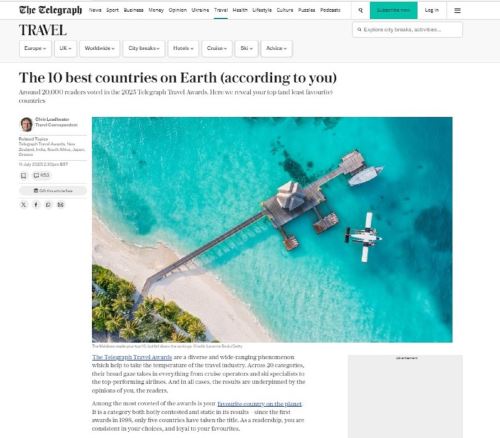Viewport: 500px width, 438px height.
Task: Open the Travel nav tab
Action: 221,10
